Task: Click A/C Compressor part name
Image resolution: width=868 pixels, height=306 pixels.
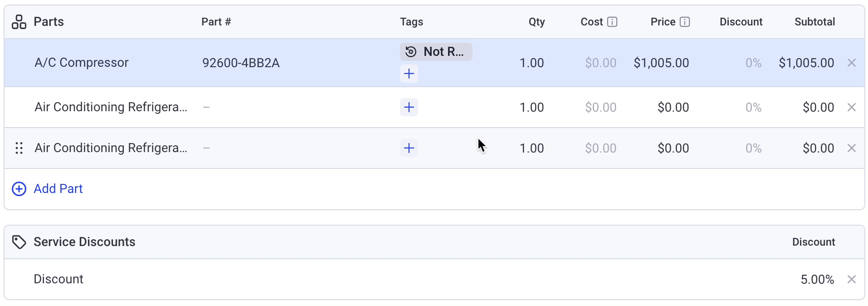Action: coord(82,63)
